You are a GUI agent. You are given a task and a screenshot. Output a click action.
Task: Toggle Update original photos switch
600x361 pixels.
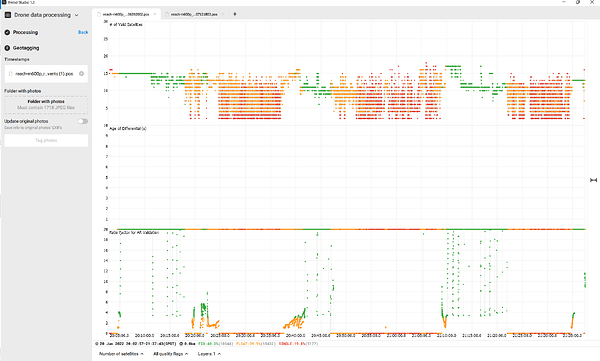tap(83, 121)
